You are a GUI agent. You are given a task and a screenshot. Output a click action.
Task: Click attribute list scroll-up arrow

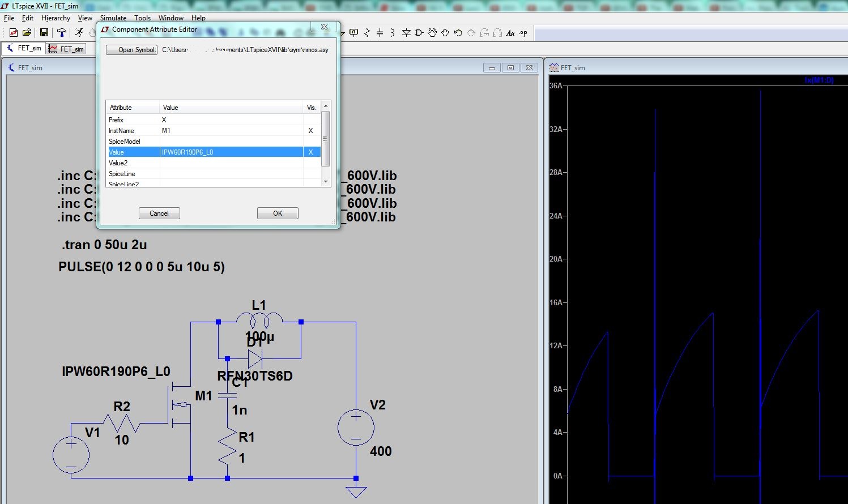[326, 106]
